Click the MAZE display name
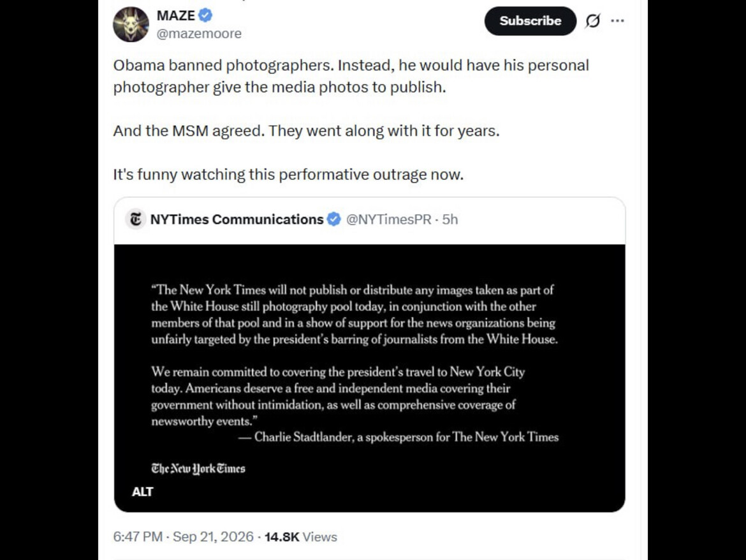The width and height of the screenshot is (746, 560). click(x=175, y=15)
